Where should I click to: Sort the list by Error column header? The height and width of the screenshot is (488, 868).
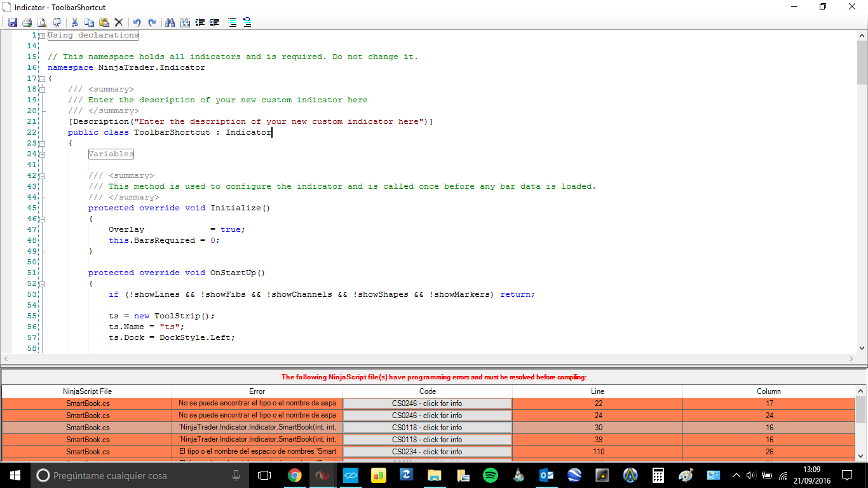tap(257, 391)
